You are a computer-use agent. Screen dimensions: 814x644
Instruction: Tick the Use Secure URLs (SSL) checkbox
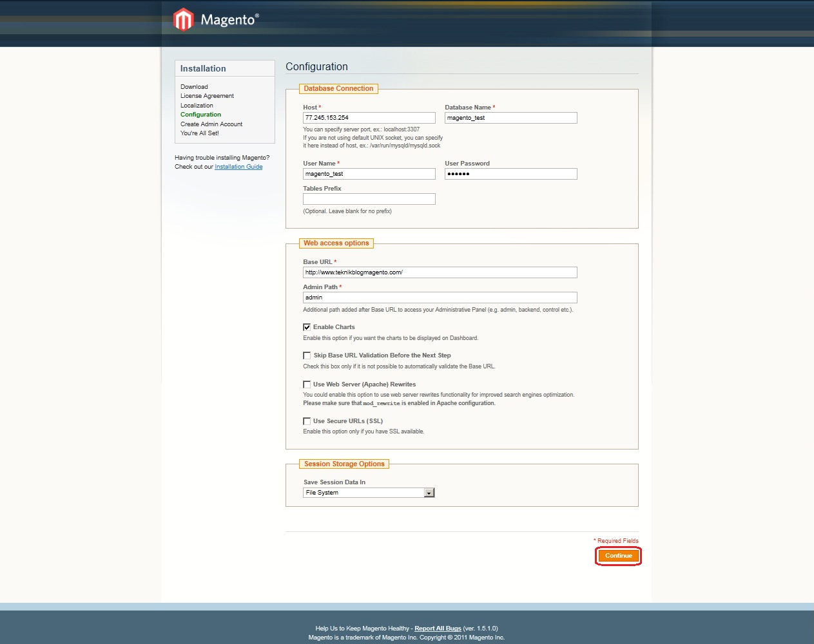pyautogui.click(x=307, y=421)
